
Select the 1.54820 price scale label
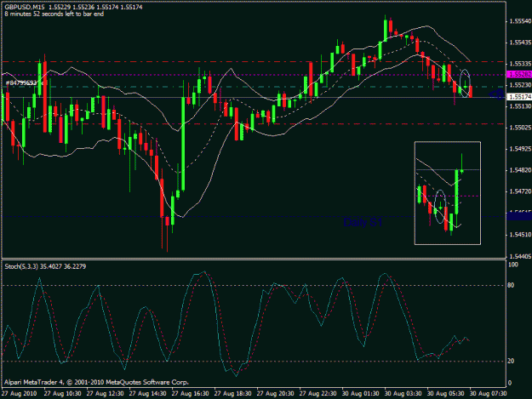[520, 170]
